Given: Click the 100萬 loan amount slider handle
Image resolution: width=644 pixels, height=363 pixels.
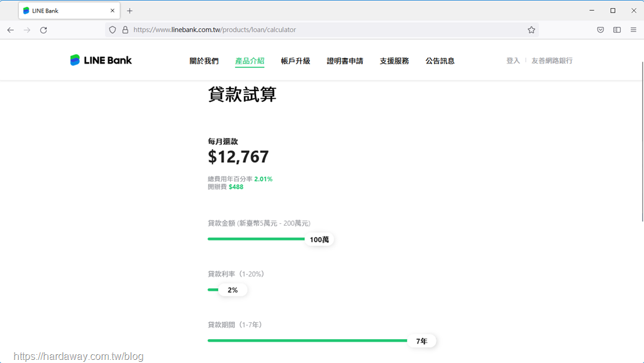Looking at the screenshot, I should 319,240.
